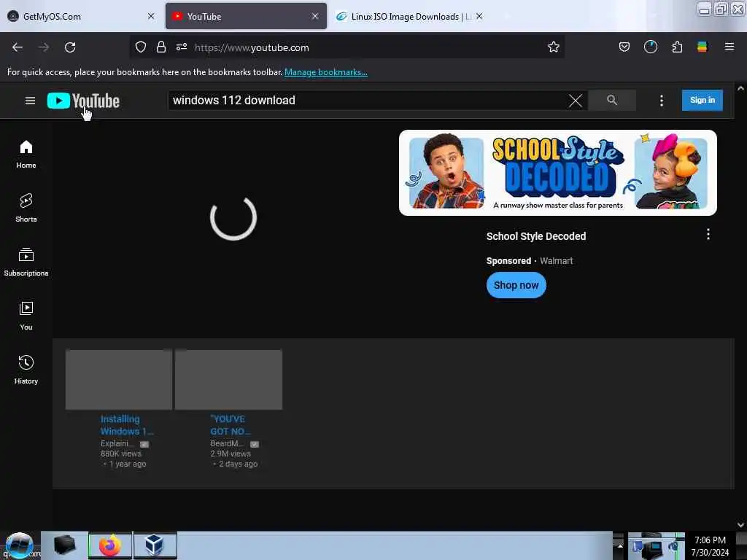Click the circular progress toolbar icon
This screenshot has width=747, height=560.
(x=650, y=47)
